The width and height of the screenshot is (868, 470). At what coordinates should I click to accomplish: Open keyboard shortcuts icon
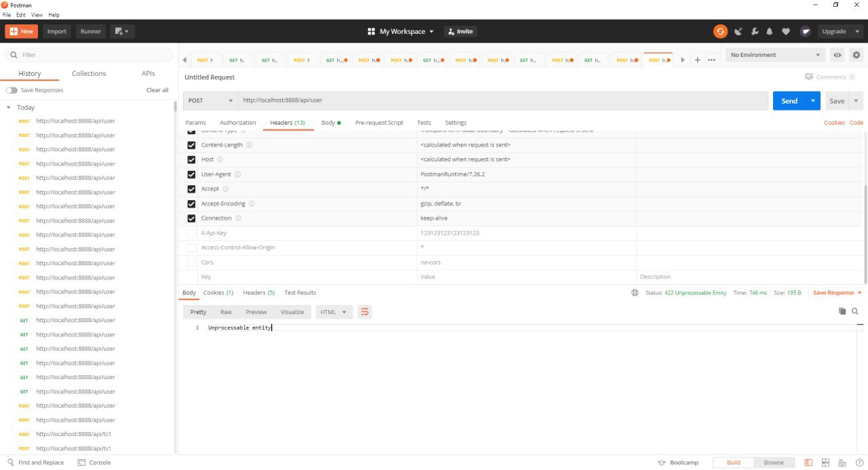coord(841,463)
